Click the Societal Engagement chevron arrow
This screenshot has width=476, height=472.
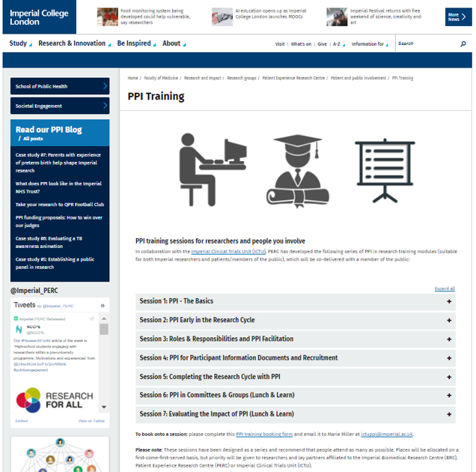pyautogui.click(x=105, y=106)
